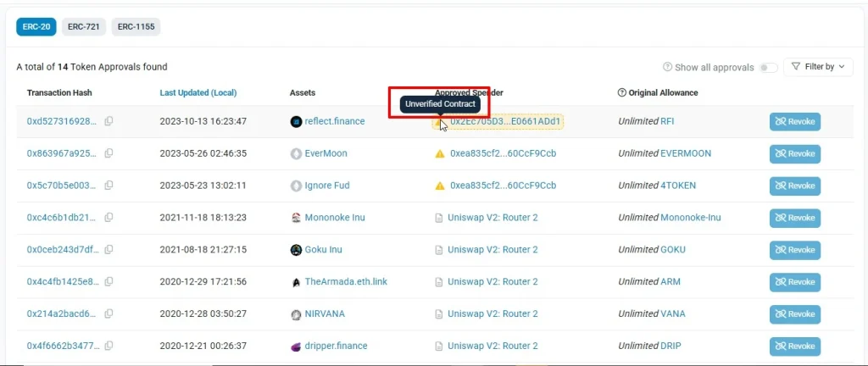868x366 pixels.
Task: Click warning icon in Ignore Fud row
Action: (x=440, y=186)
